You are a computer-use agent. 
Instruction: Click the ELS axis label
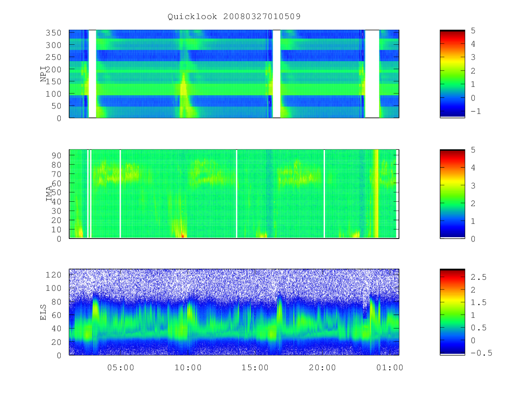44,312
